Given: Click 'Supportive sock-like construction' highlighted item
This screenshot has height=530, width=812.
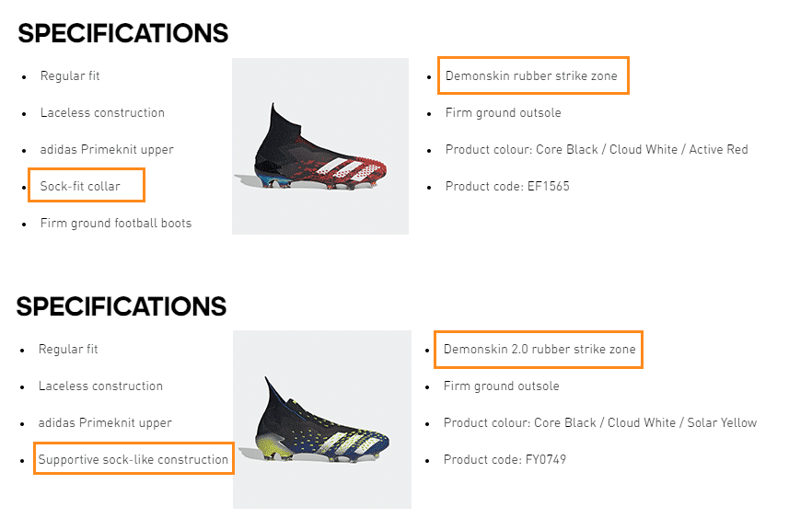Looking at the screenshot, I should [133, 459].
